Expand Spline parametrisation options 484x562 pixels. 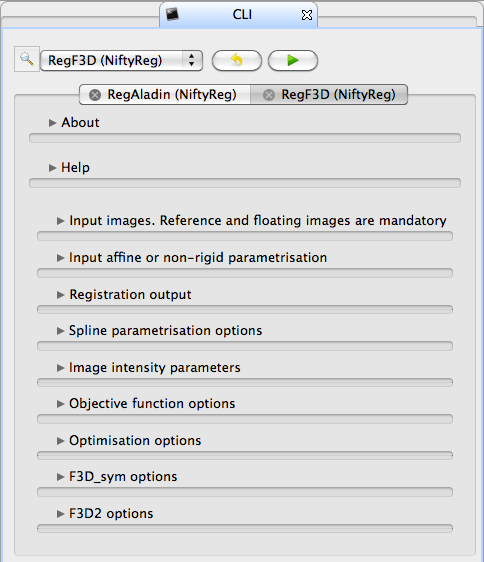pos(60,331)
